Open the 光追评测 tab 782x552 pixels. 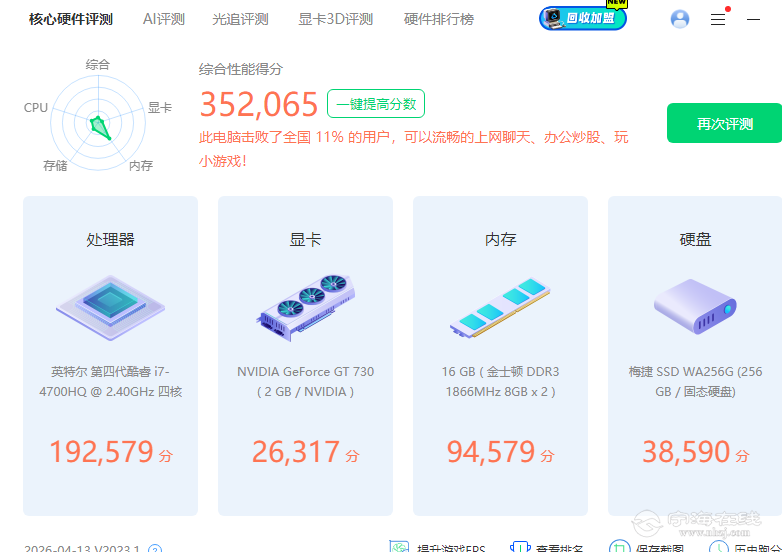(241, 19)
